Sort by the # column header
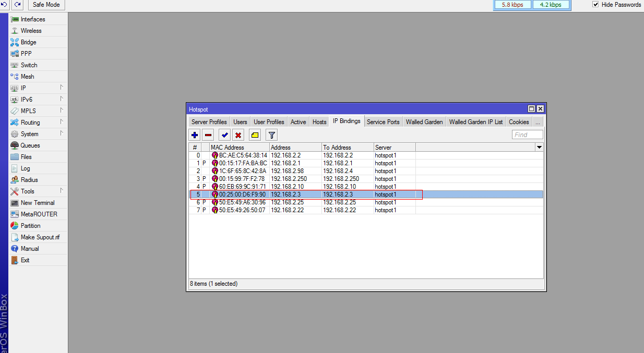 click(195, 148)
